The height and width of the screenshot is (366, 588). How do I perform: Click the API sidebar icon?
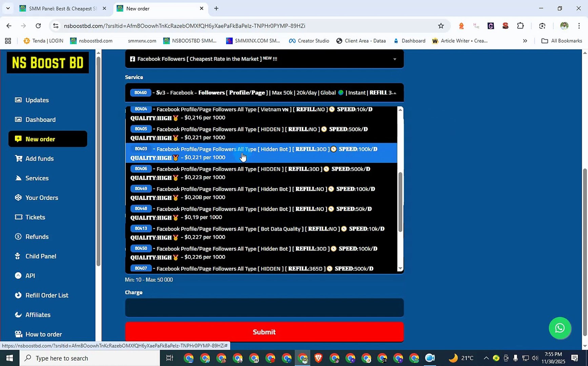click(x=18, y=276)
